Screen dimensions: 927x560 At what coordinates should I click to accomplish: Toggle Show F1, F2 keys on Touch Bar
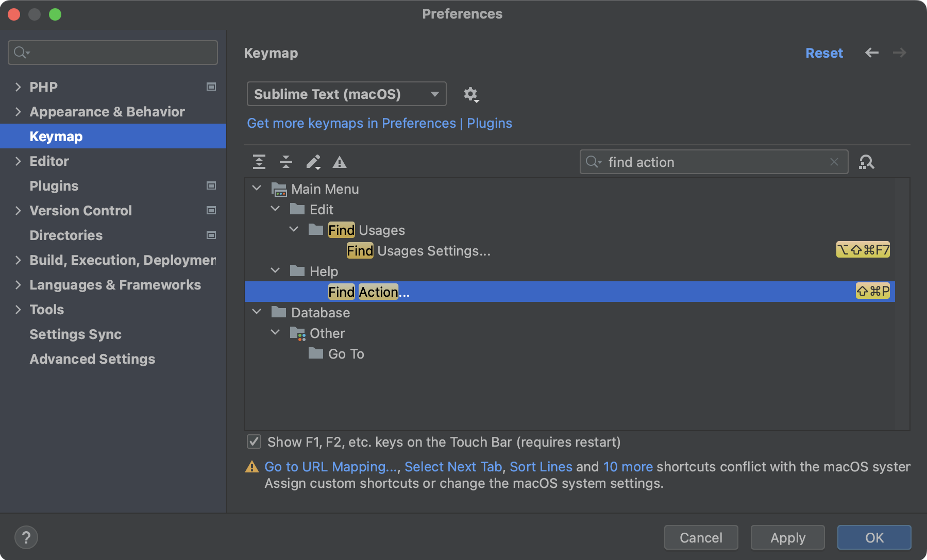[254, 442]
